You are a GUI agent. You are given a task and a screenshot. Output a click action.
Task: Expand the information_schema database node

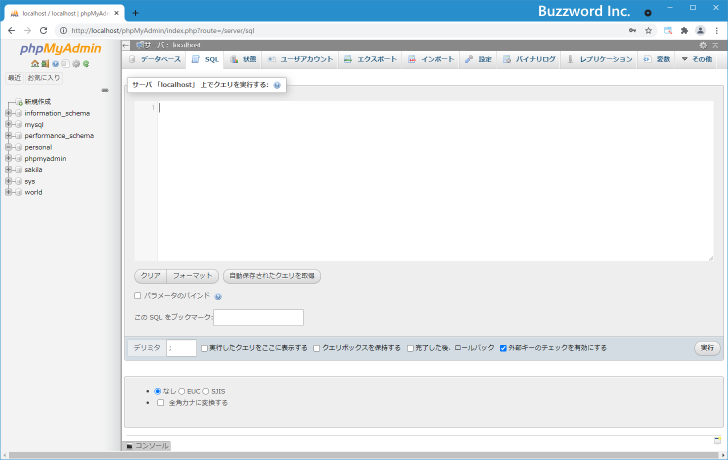pyautogui.click(x=8, y=113)
